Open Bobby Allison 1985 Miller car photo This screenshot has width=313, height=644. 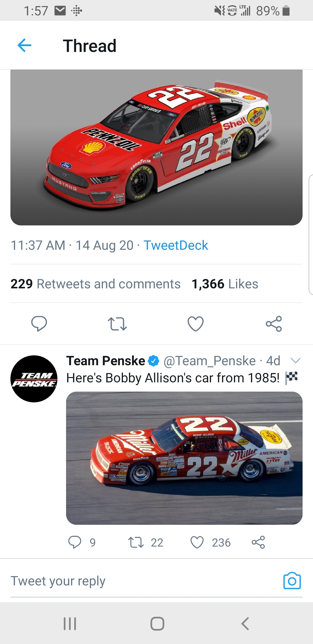pyautogui.click(x=184, y=458)
